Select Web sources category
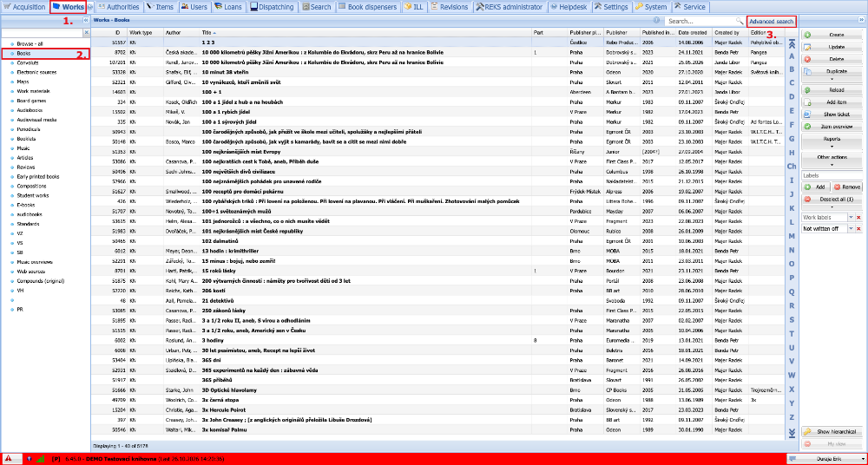Image resolution: width=868 pixels, height=465 pixels. pyautogui.click(x=31, y=272)
